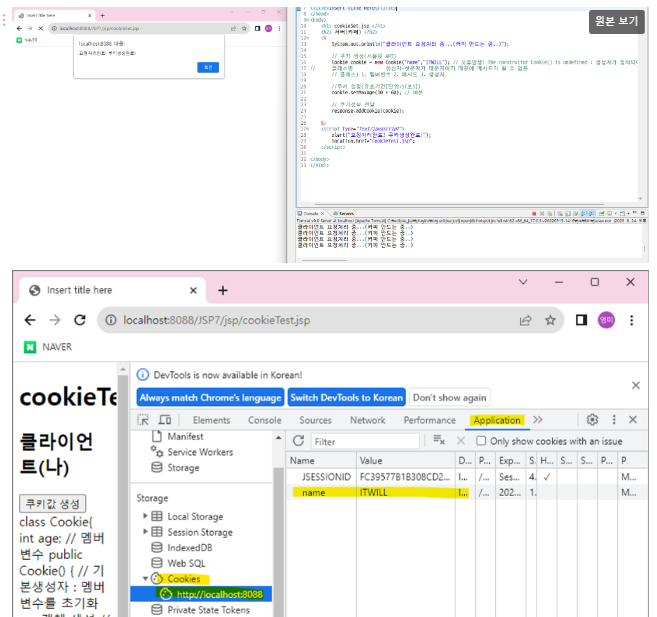Bookmark this page with the star icon
The image size is (657, 617).
pos(550,320)
